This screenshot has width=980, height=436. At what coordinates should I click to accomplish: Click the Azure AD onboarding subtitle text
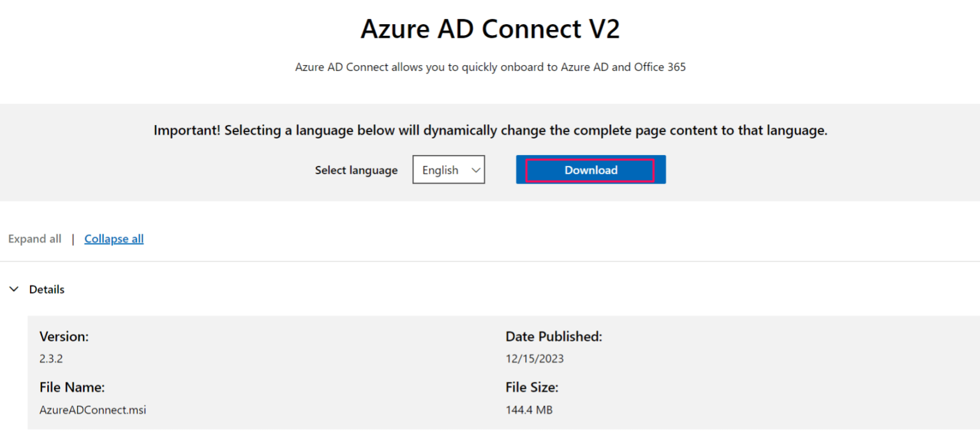tap(490, 66)
